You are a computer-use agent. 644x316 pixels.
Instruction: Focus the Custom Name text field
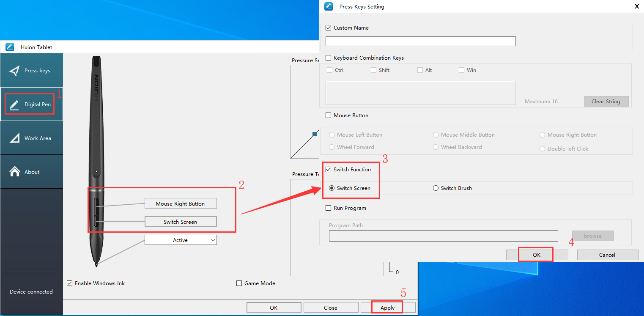coord(420,41)
